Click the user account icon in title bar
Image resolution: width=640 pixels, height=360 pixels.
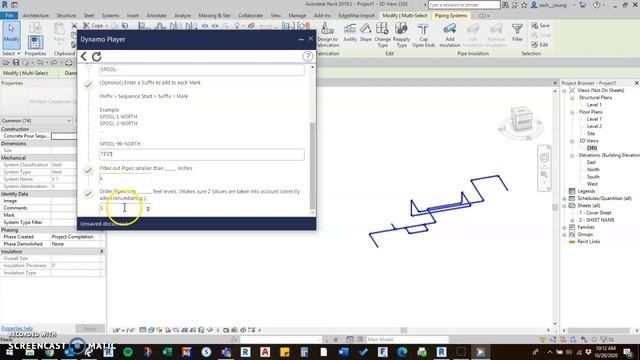(535, 5)
